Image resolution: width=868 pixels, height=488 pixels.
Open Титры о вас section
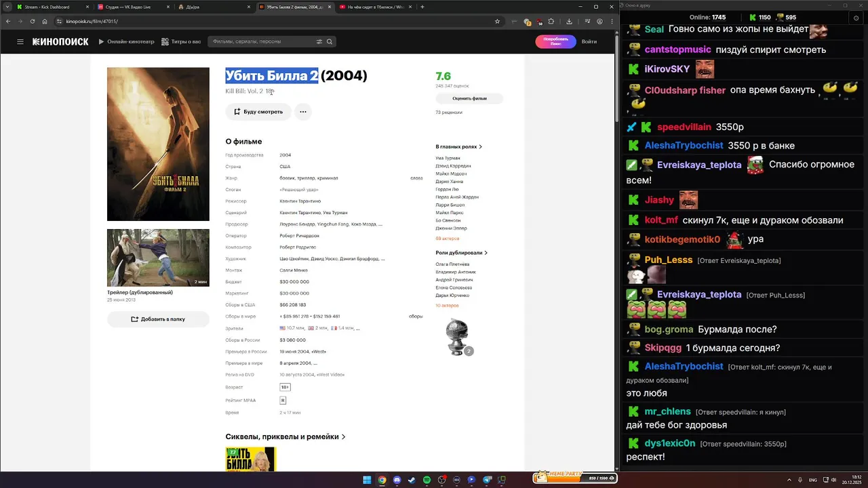(181, 41)
